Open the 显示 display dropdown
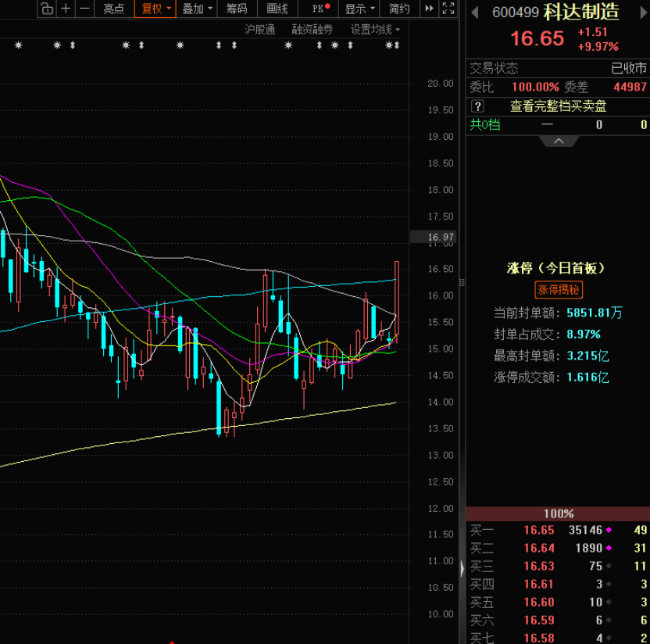Image resolution: width=650 pixels, height=644 pixels. click(359, 9)
